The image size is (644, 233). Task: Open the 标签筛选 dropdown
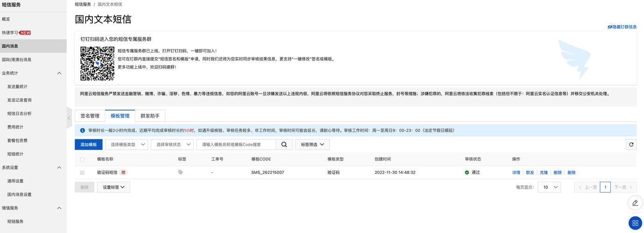(x=313, y=144)
